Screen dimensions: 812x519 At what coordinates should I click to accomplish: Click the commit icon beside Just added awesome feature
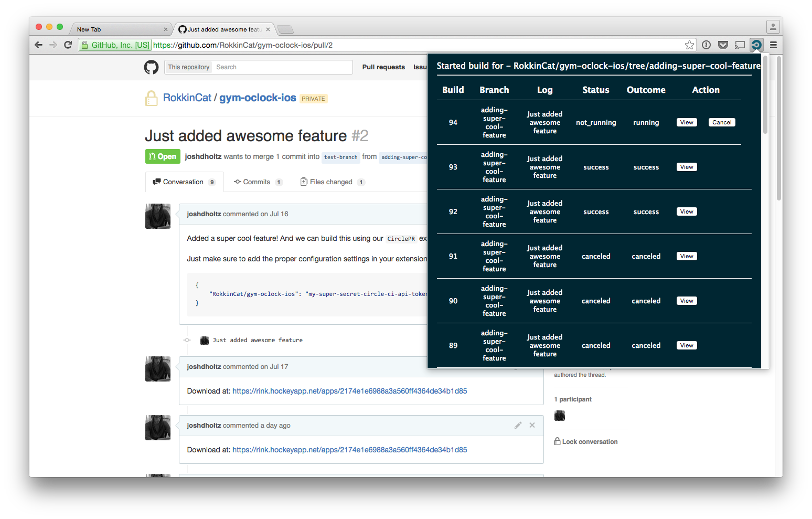[187, 340]
